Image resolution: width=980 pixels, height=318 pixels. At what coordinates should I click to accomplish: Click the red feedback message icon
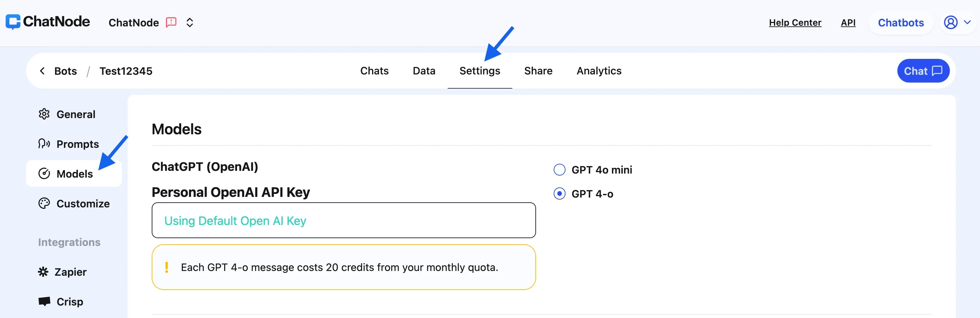(171, 22)
